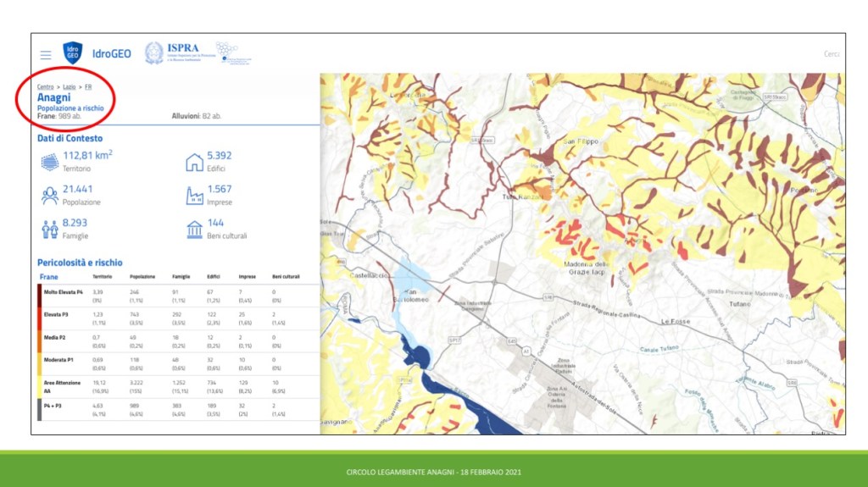The height and width of the screenshot is (487, 868).
Task: Click the Cerca search field
Action: pos(831,54)
